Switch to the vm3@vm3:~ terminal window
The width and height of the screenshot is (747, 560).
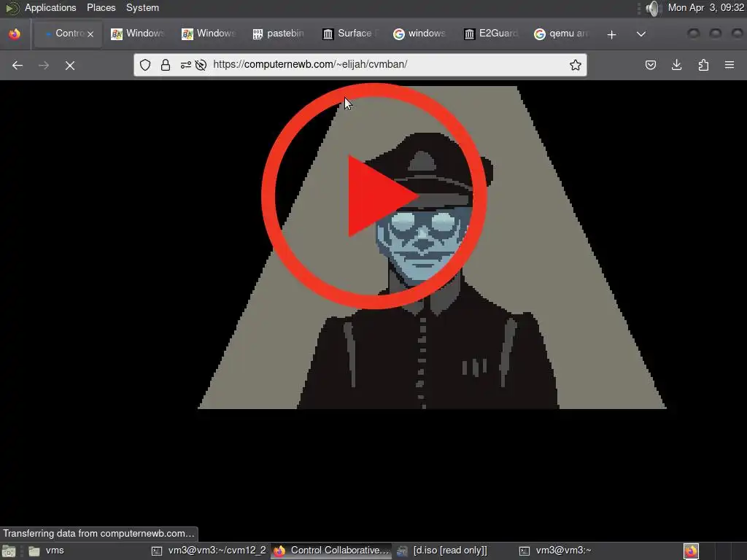click(x=555, y=551)
